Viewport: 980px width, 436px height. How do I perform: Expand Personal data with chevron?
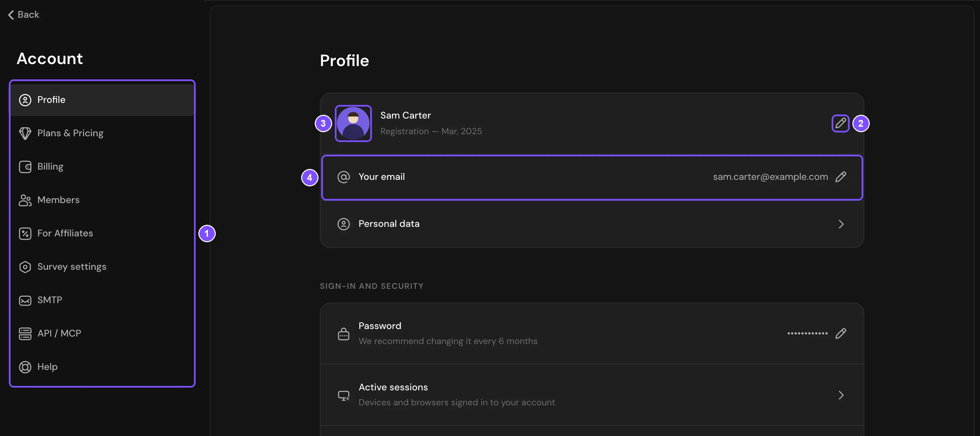pyautogui.click(x=841, y=224)
